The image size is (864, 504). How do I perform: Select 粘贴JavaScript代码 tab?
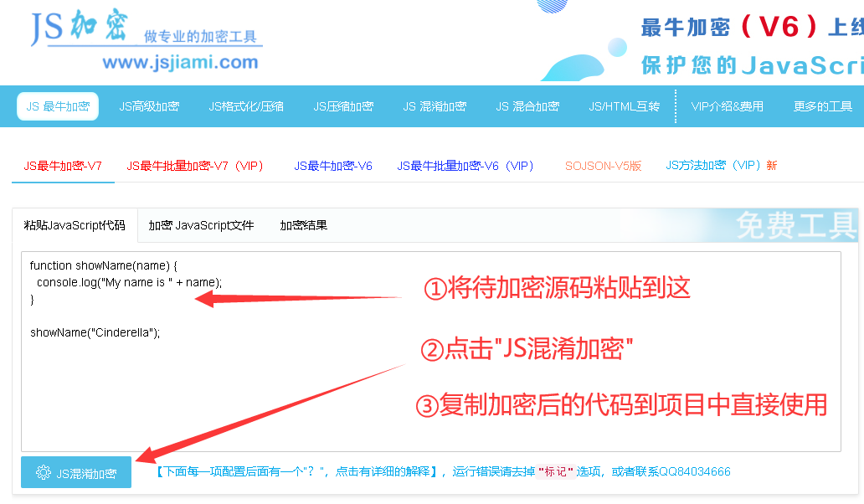[x=75, y=225]
